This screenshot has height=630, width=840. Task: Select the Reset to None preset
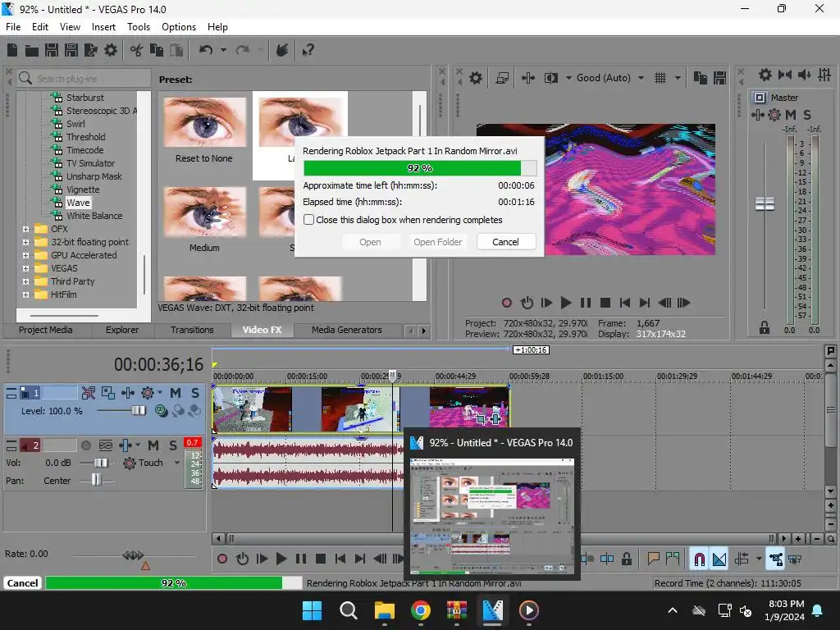tap(204, 130)
